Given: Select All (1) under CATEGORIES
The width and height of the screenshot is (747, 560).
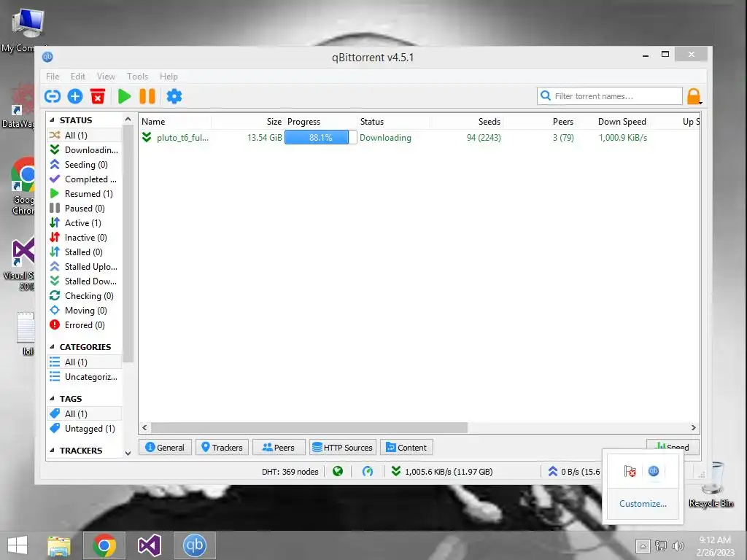Looking at the screenshot, I should pos(85,362).
